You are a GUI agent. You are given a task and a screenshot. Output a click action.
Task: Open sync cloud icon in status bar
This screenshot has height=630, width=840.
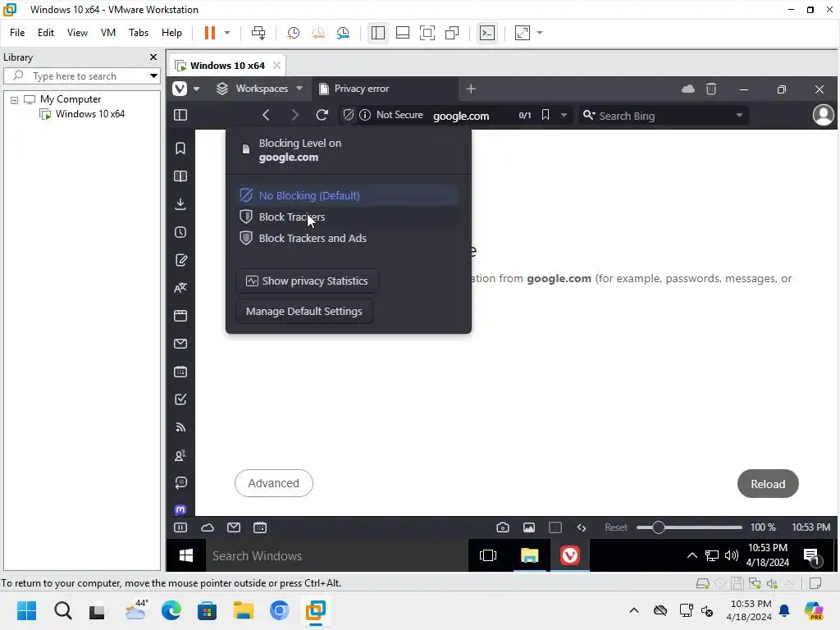[208, 527]
